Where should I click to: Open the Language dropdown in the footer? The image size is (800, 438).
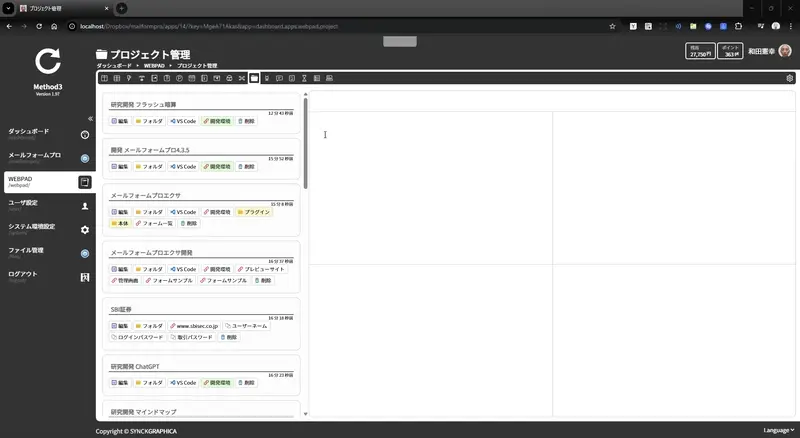click(x=778, y=430)
